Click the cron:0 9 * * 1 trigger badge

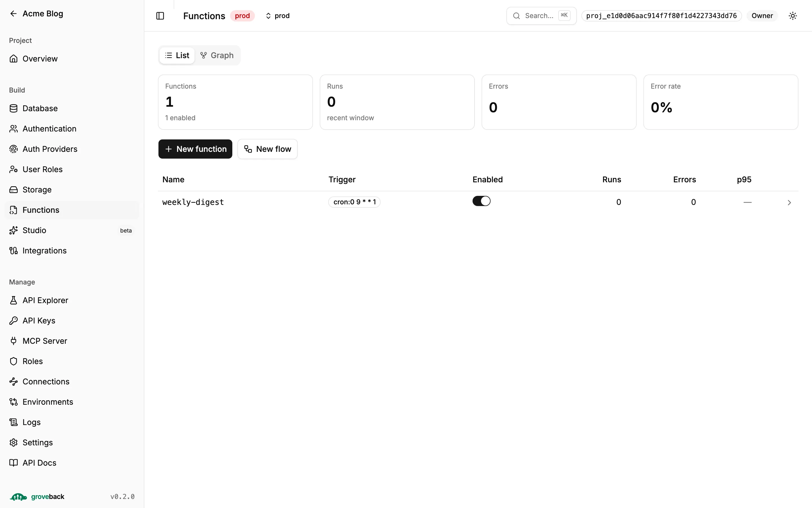tap(354, 202)
